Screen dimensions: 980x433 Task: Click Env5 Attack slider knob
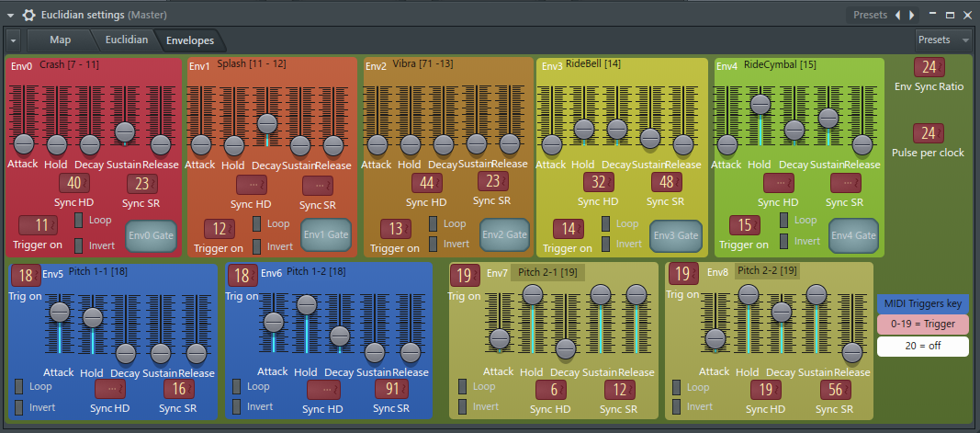pos(60,311)
